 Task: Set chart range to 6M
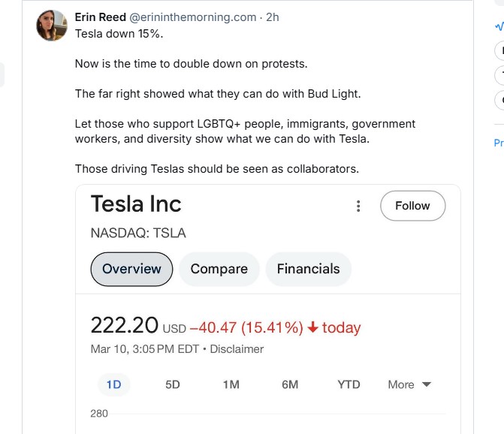(x=290, y=384)
